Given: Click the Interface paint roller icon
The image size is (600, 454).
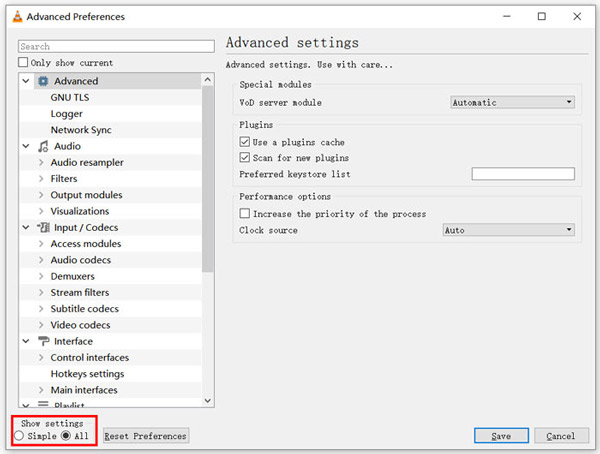Looking at the screenshot, I should tap(43, 341).
